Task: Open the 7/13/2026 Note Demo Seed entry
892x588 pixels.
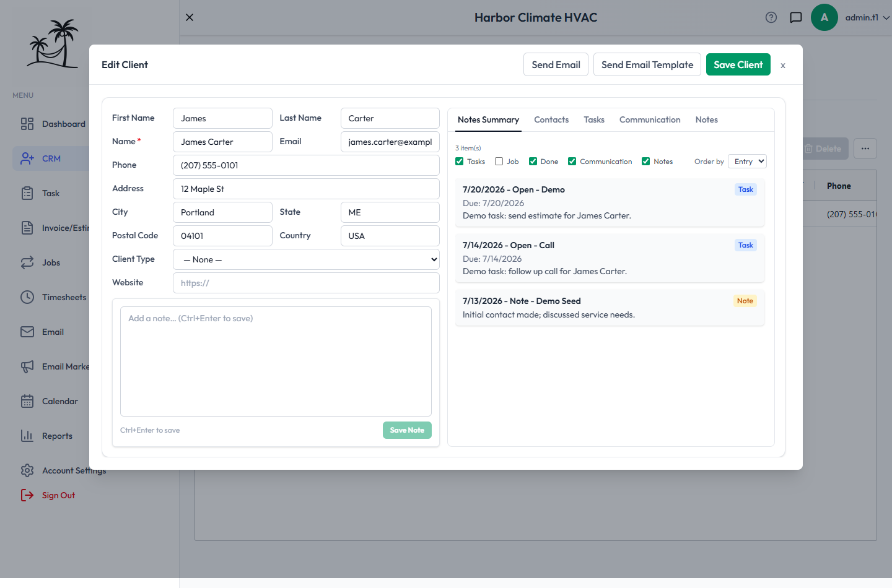Action: point(610,308)
